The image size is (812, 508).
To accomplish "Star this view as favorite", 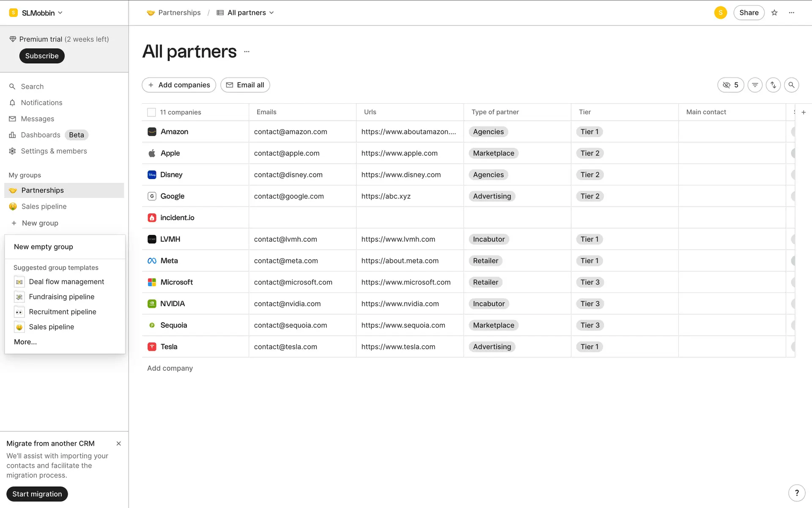I will click(x=774, y=13).
